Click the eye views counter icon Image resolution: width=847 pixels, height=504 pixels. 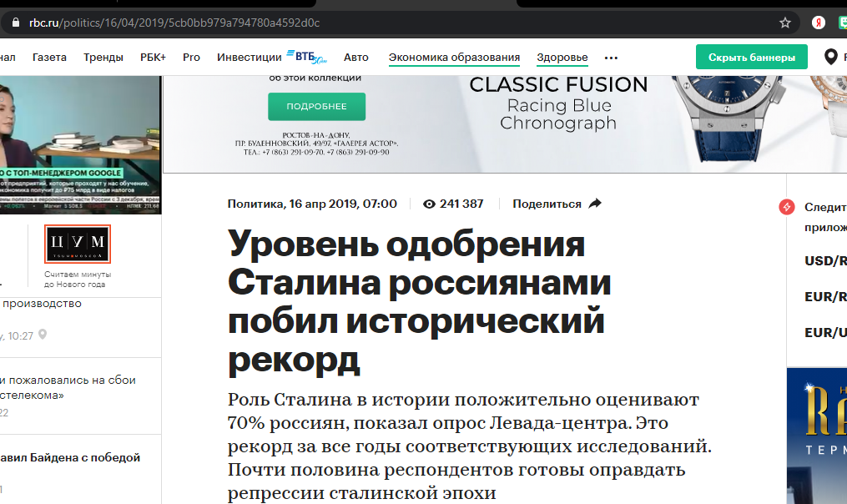tap(429, 204)
